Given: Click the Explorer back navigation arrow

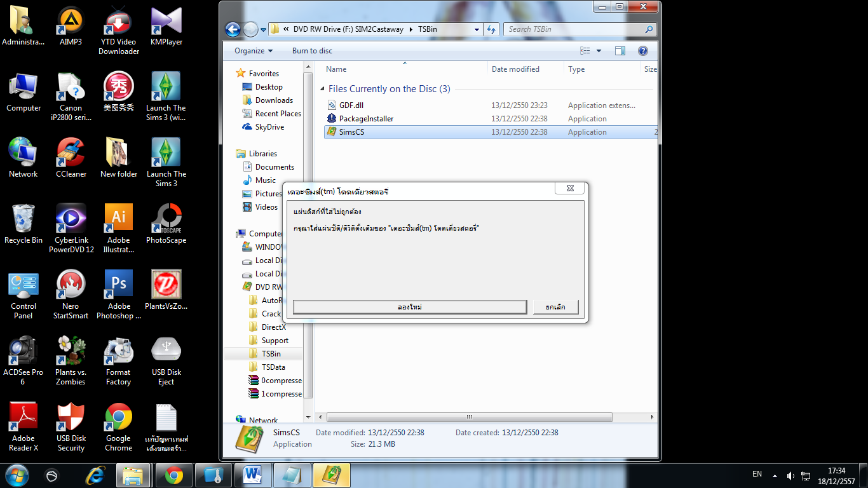Looking at the screenshot, I should click(x=233, y=29).
